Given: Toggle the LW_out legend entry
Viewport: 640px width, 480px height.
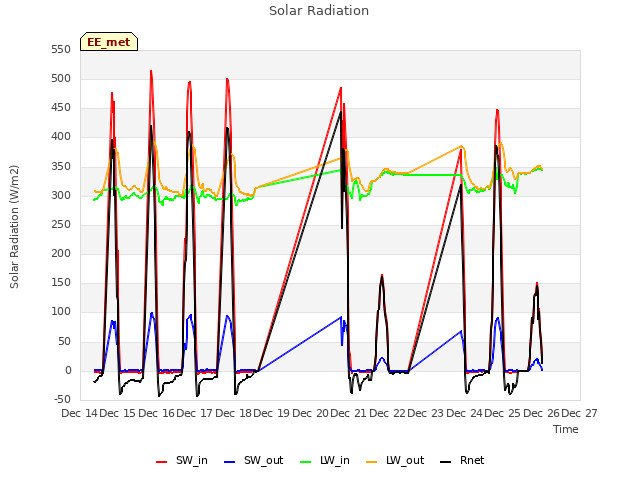Looking at the screenshot, I should (395, 460).
